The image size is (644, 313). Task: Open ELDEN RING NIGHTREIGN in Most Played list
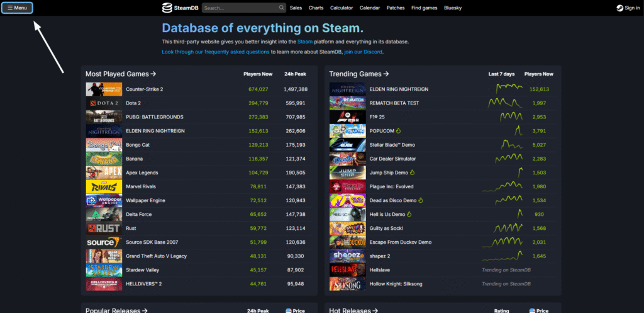155,131
